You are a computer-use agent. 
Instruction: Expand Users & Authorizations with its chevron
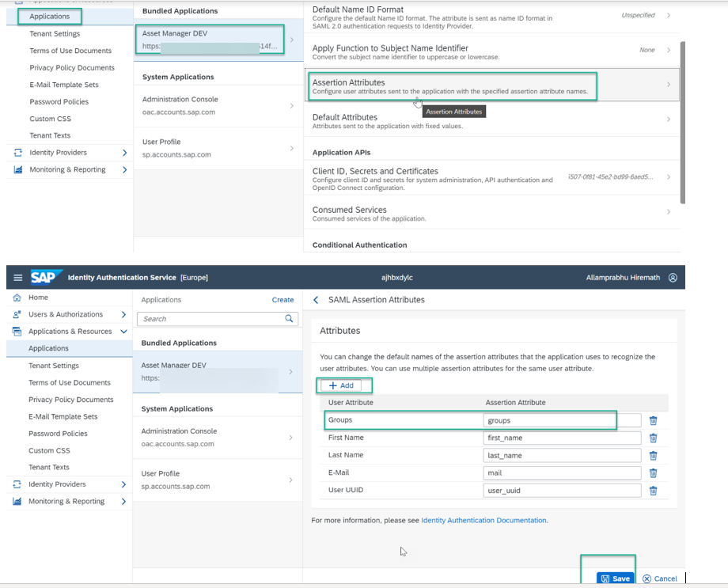click(x=123, y=314)
